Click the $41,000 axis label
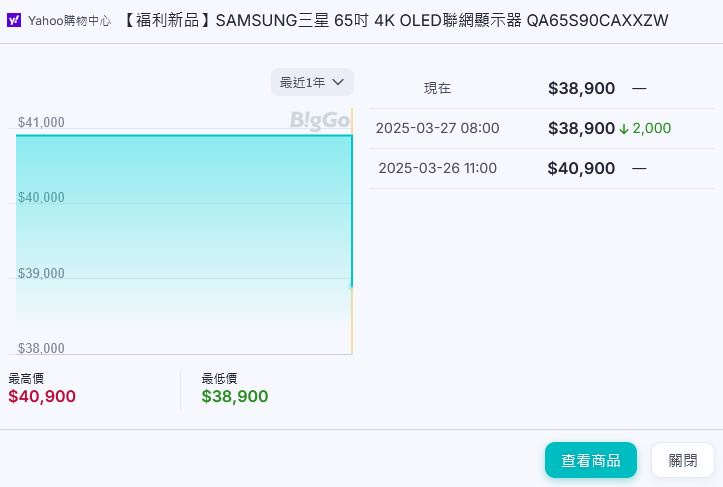Screen dimensions: 723x487 tap(41, 123)
